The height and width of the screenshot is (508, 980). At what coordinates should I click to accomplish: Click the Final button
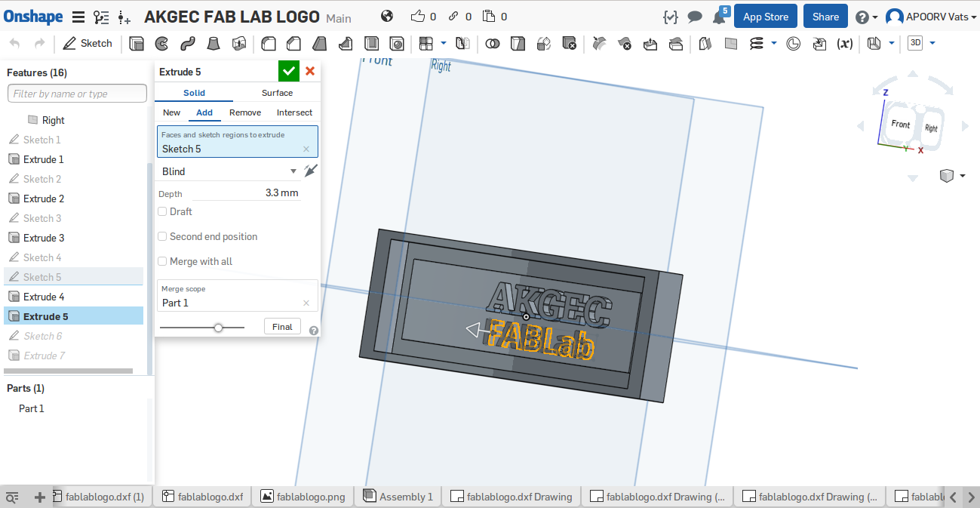pos(282,327)
